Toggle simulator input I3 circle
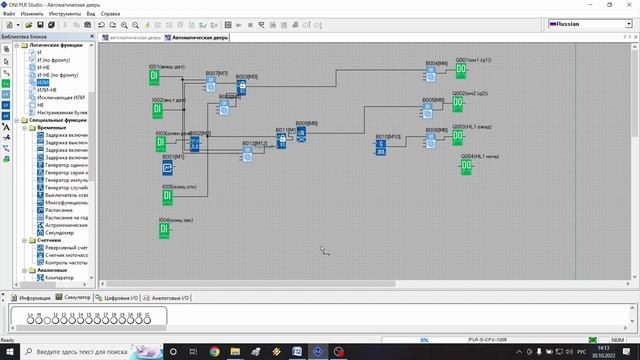640x360 pixels. (x=72, y=320)
